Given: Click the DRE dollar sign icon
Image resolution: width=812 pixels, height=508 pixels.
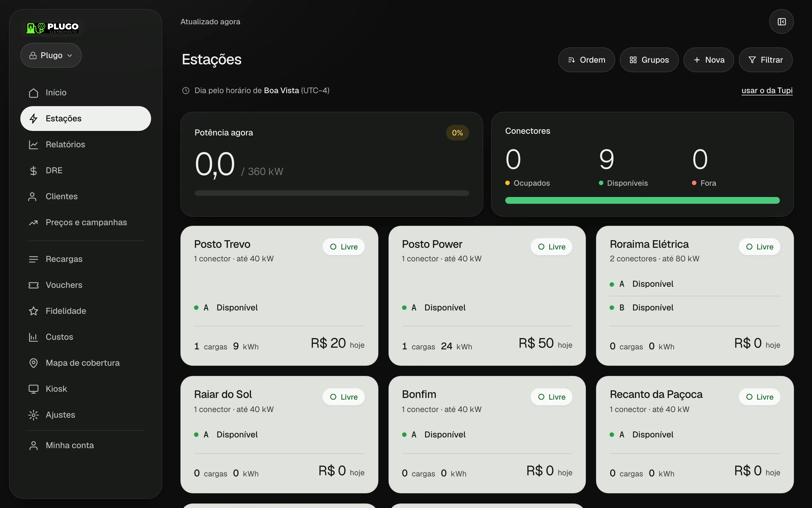Looking at the screenshot, I should point(33,171).
